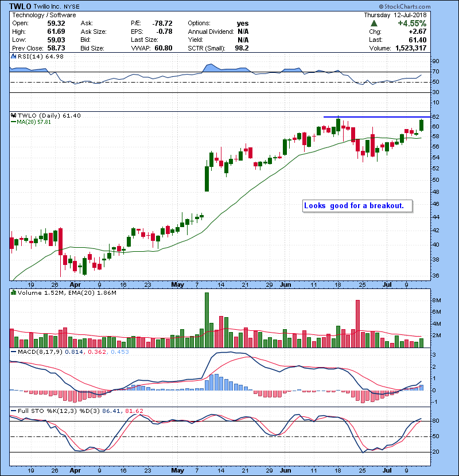
Task: Select the Volume value 1,523,317
Action: [411, 48]
